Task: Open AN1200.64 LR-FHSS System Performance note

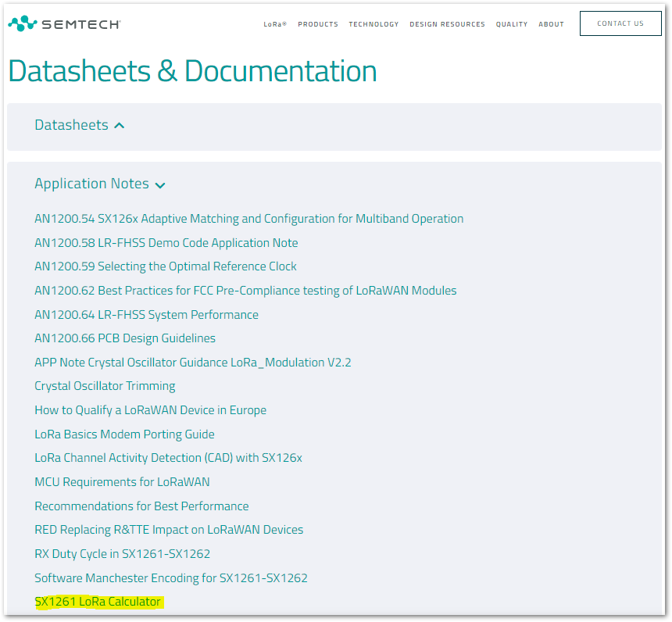Action: (x=147, y=315)
